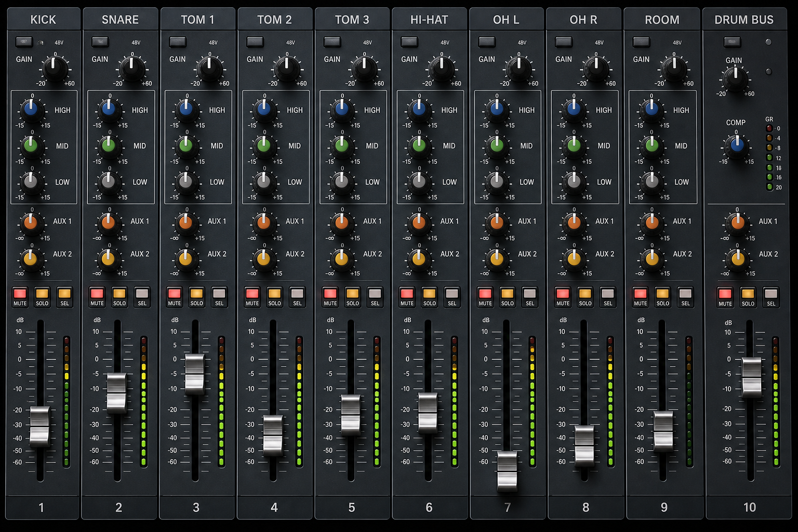Click the DRUM BUS gain knob
798x532 pixels.
(735, 78)
